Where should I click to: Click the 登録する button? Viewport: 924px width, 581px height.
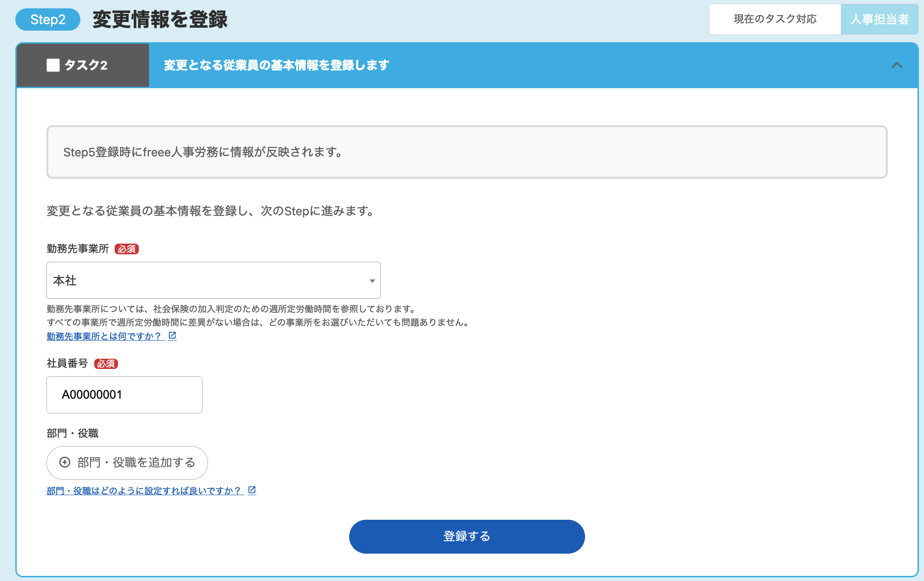click(x=467, y=536)
